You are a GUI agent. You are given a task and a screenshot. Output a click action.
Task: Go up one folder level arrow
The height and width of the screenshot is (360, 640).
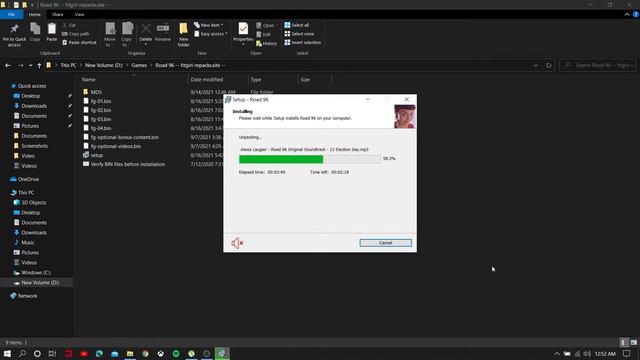click(39, 65)
